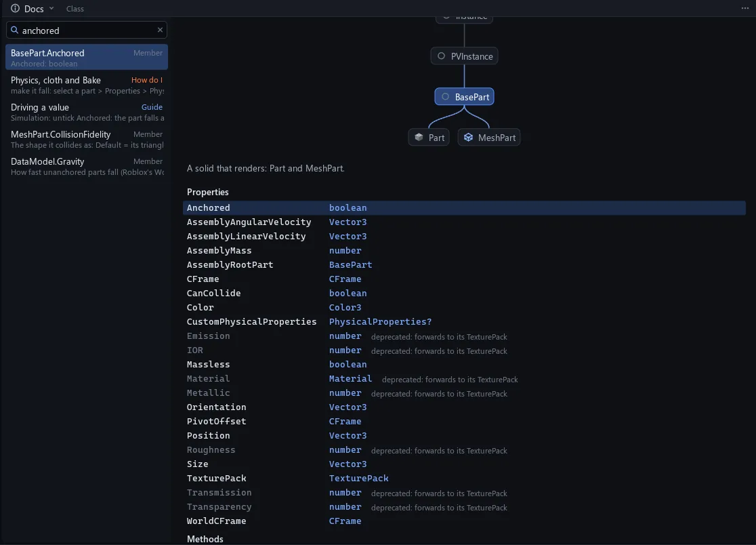Select the Anchored property row
The height and width of the screenshot is (545, 756).
pyautogui.click(x=464, y=208)
